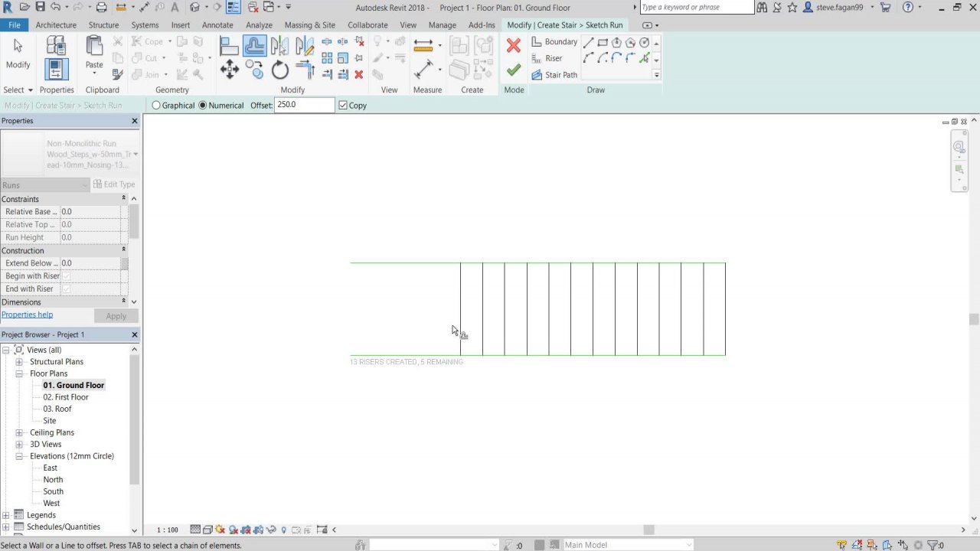Expand the Structural Plans tree node

[x=19, y=362]
